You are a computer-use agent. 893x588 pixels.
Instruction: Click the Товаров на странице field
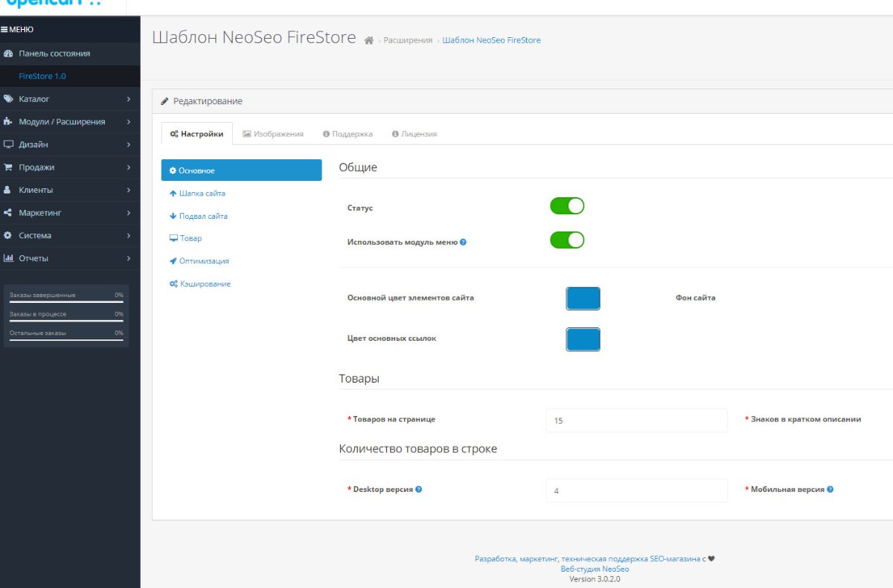coord(636,420)
